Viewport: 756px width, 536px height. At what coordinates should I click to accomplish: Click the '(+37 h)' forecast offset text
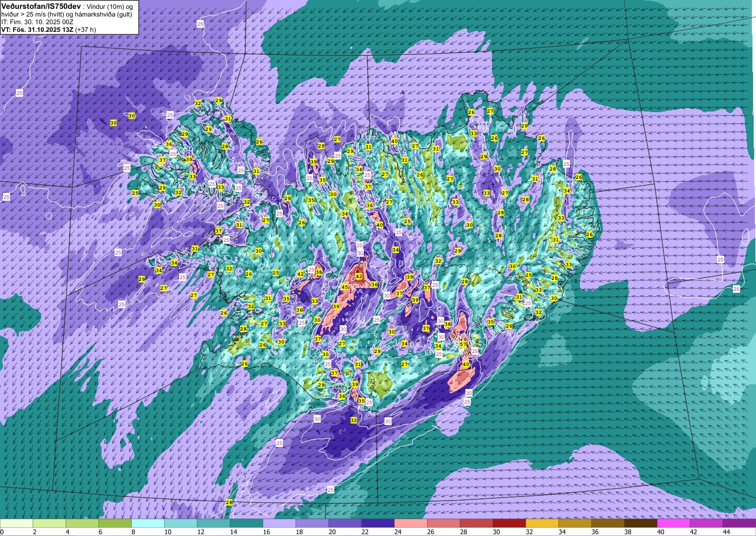[x=85, y=29]
